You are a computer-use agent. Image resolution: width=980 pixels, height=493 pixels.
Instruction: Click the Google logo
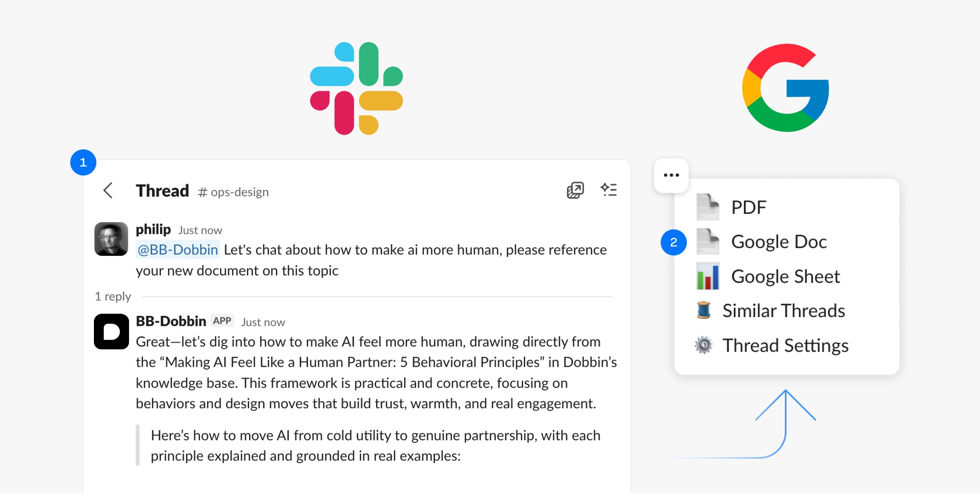785,88
